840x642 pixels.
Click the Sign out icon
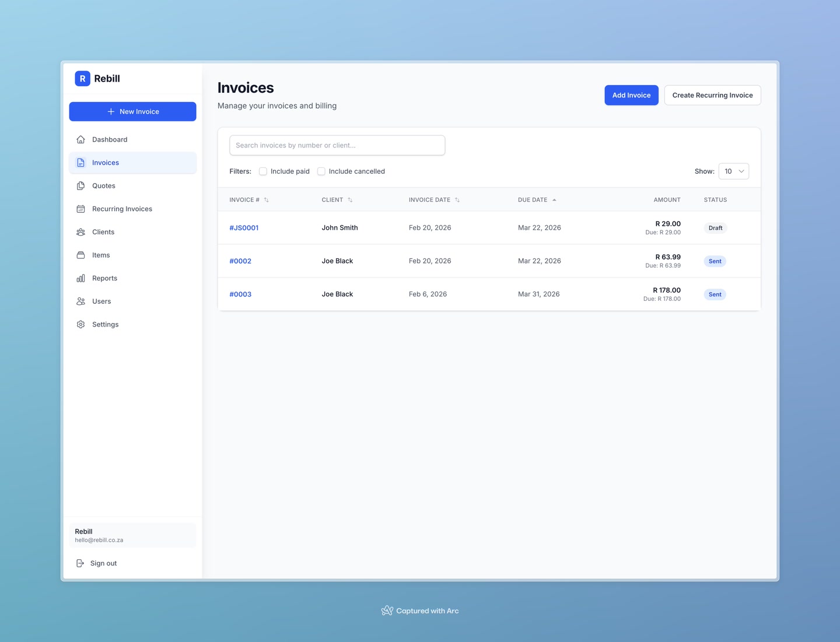click(x=80, y=563)
